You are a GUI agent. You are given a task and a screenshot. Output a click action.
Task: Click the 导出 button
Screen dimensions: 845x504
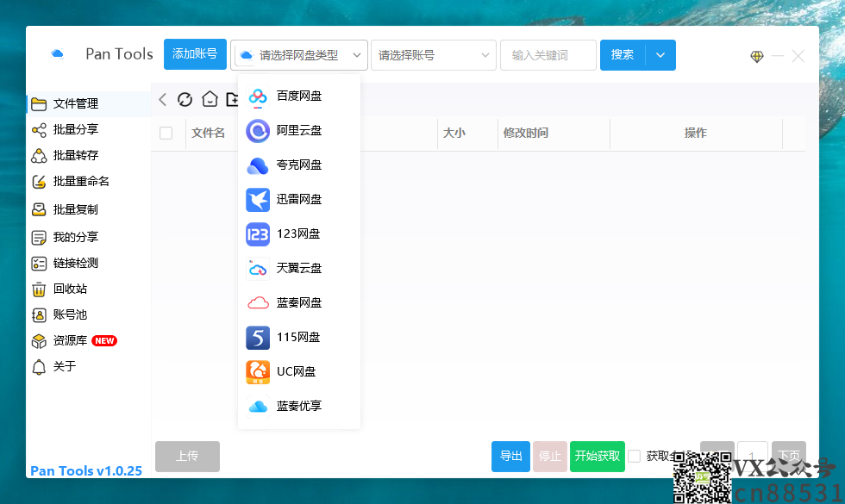(510, 456)
